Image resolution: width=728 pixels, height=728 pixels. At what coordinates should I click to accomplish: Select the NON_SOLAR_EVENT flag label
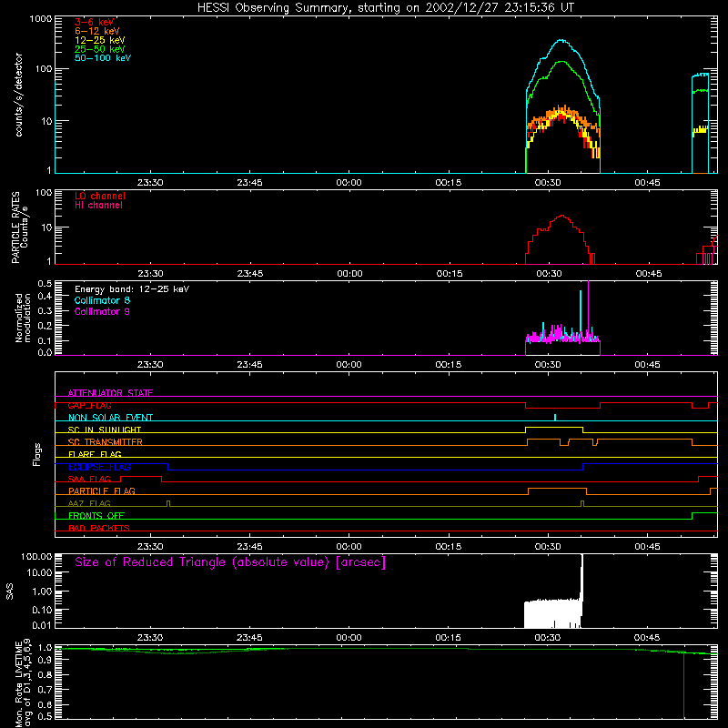[x=110, y=418]
